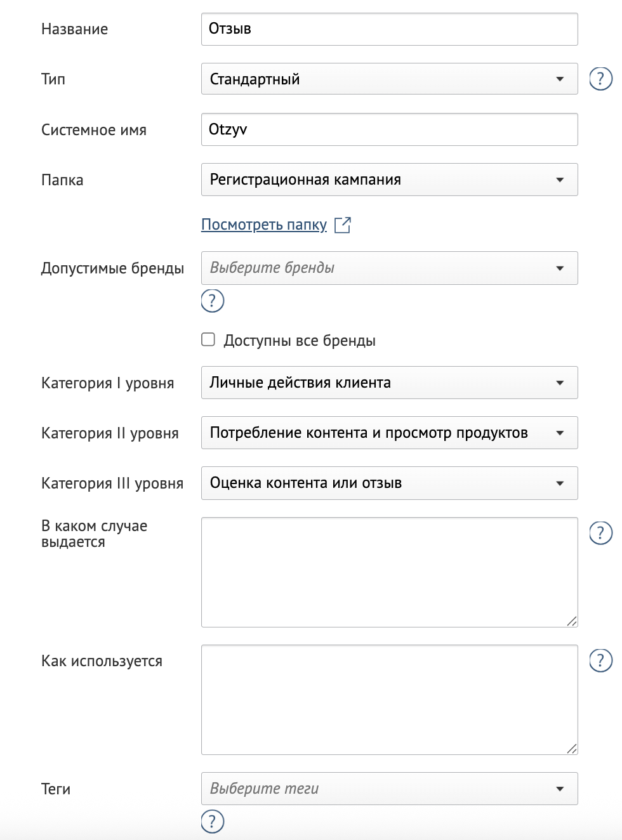Open Категория III уровня dropdown
Viewport: 622px width, 840px height.
coord(390,483)
